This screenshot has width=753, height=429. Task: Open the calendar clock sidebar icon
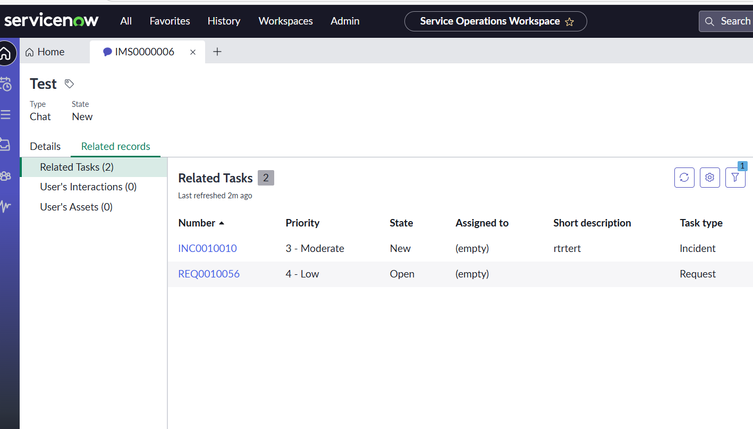(x=6, y=84)
